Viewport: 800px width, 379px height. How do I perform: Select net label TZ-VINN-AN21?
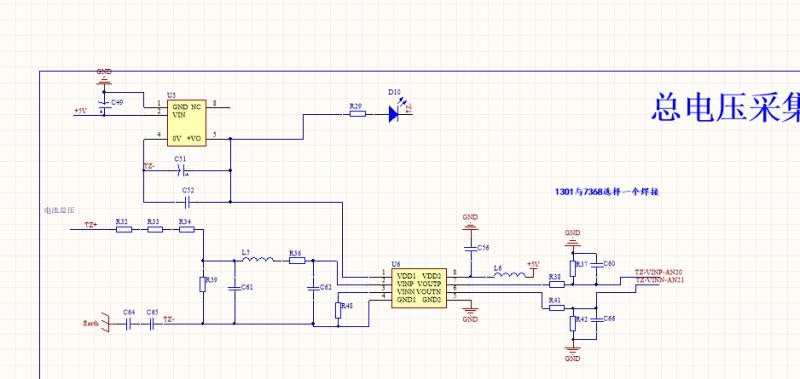(659, 281)
